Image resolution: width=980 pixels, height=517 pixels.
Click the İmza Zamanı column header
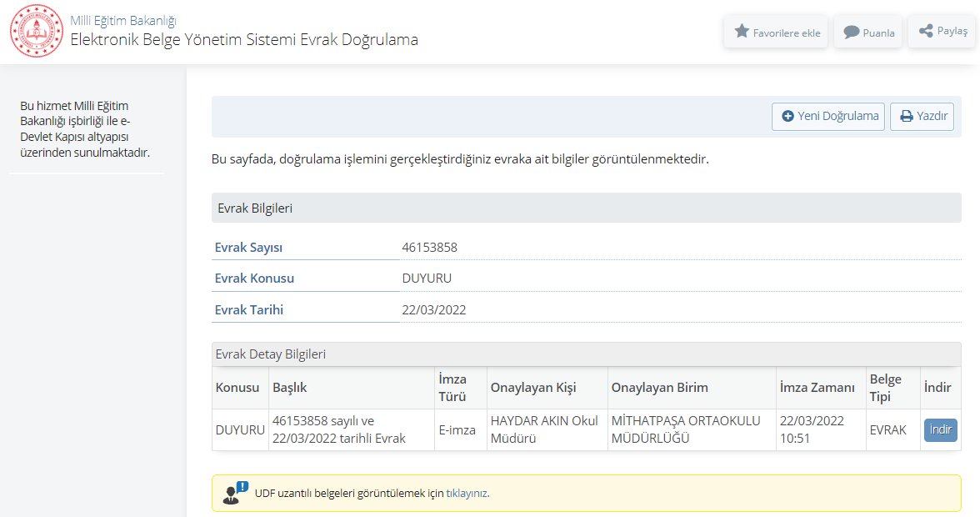point(817,388)
